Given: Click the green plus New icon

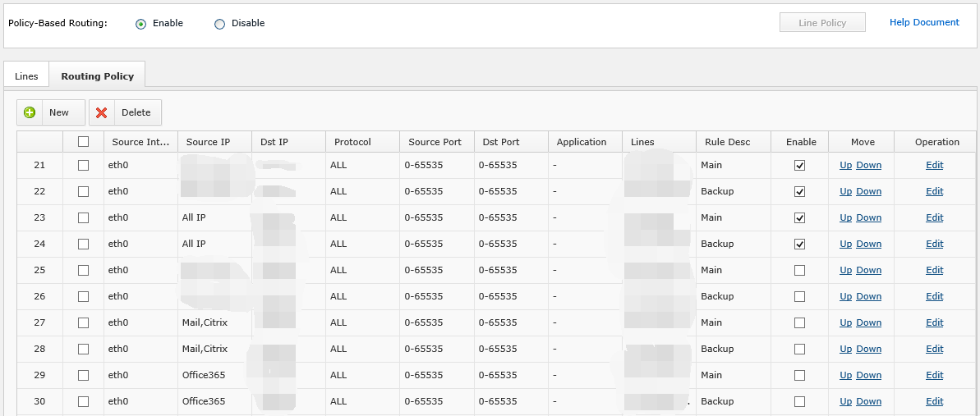Looking at the screenshot, I should pyautogui.click(x=30, y=112).
